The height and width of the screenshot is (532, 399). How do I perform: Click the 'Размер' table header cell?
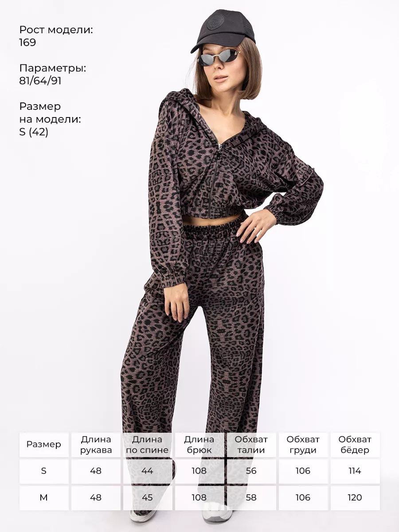pos(44,445)
